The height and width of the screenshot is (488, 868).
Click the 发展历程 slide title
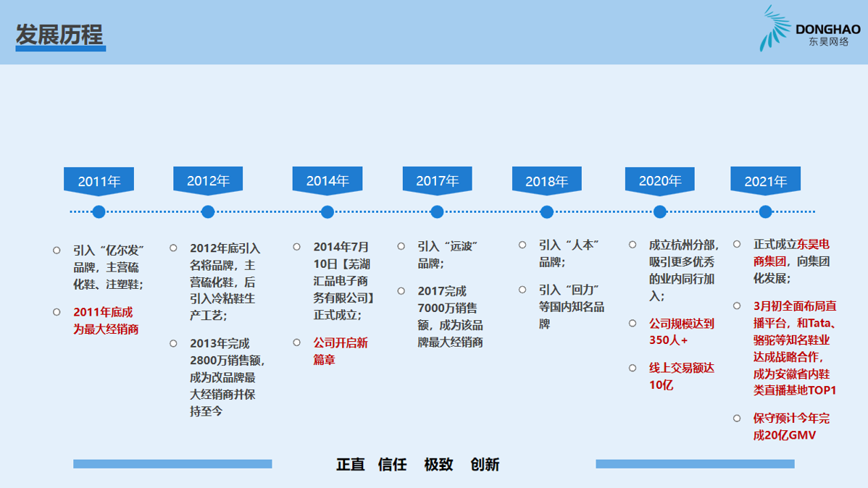coord(60,34)
